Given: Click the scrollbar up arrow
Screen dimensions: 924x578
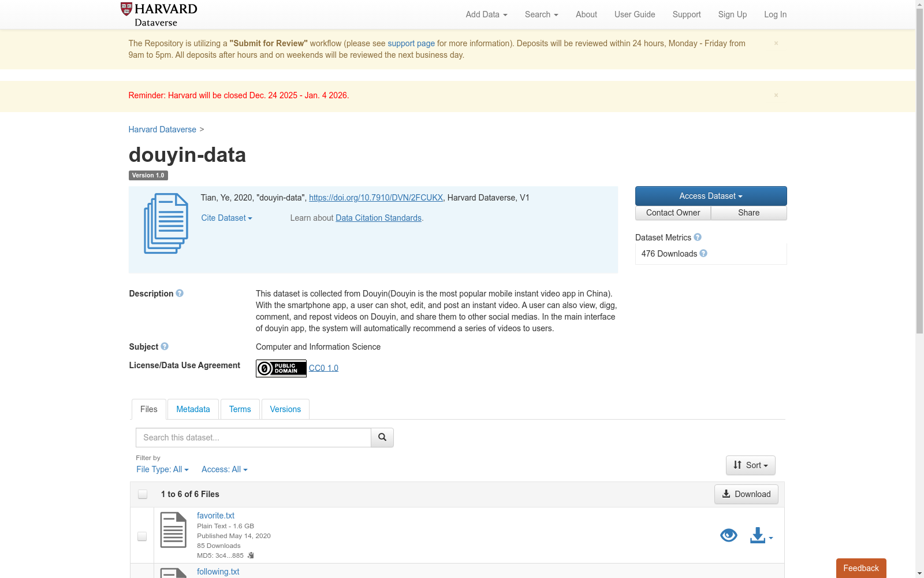Looking at the screenshot, I should point(919,4).
